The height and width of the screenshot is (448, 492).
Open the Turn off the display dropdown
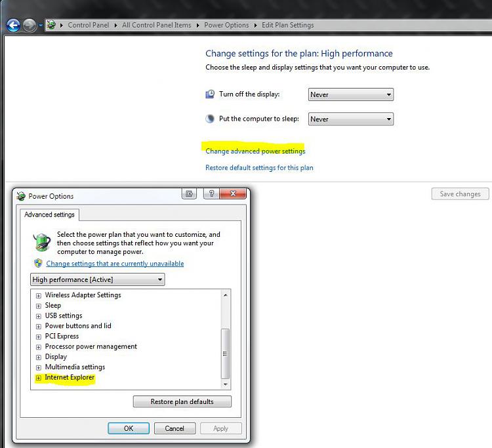350,94
